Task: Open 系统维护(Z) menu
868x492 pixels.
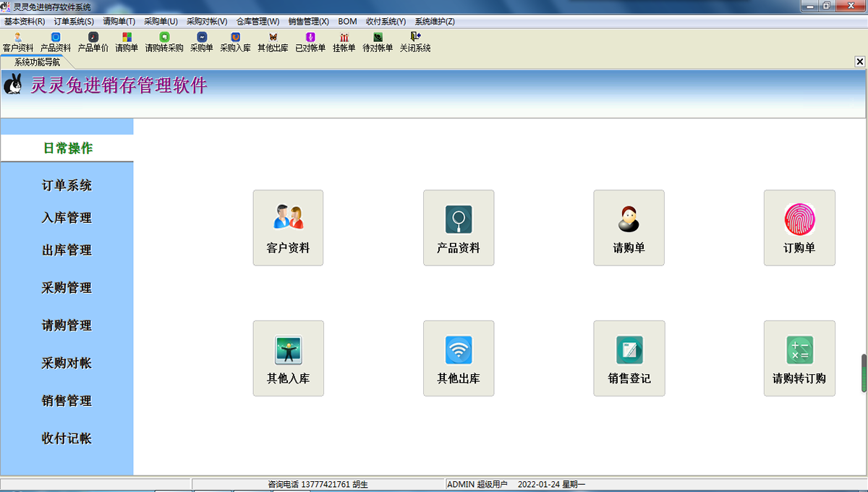Action: [x=435, y=22]
